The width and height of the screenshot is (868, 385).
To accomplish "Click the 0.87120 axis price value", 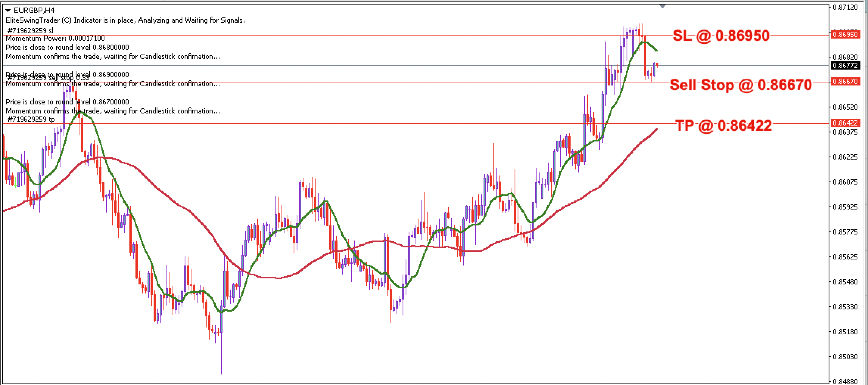I will pyautogui.click(x=845, y=6).
